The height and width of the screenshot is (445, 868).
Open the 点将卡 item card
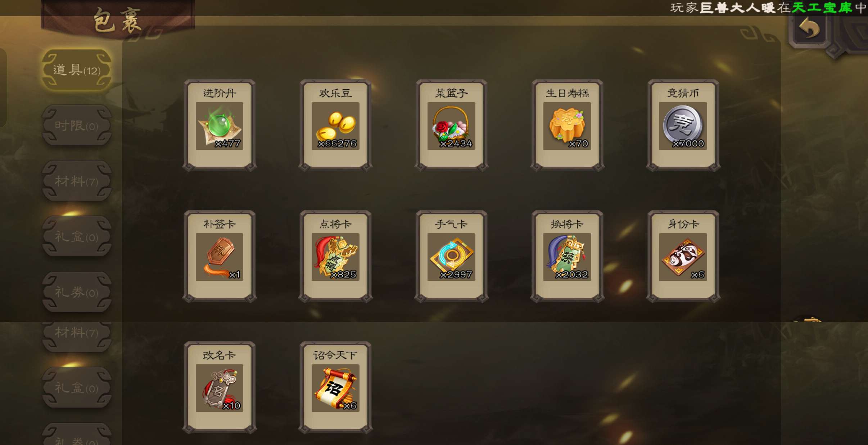(x=335, y=256)
